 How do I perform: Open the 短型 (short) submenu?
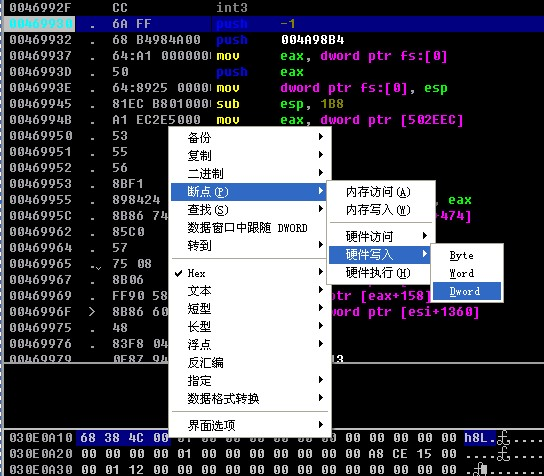(250, 309)
